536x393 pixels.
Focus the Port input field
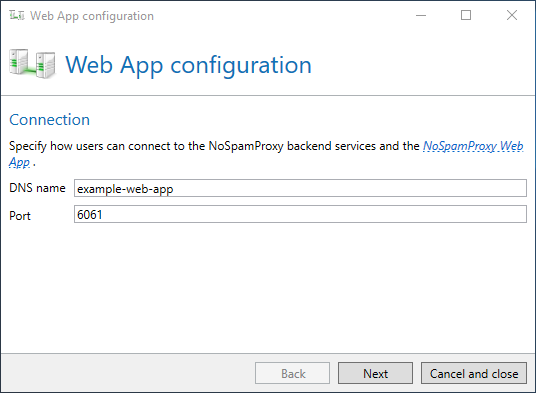[x=300, y=214]
